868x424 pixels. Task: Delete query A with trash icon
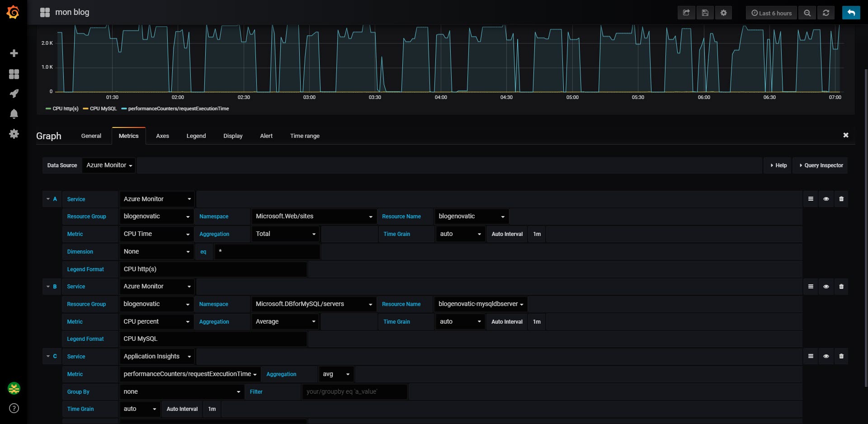coord(841,199)
